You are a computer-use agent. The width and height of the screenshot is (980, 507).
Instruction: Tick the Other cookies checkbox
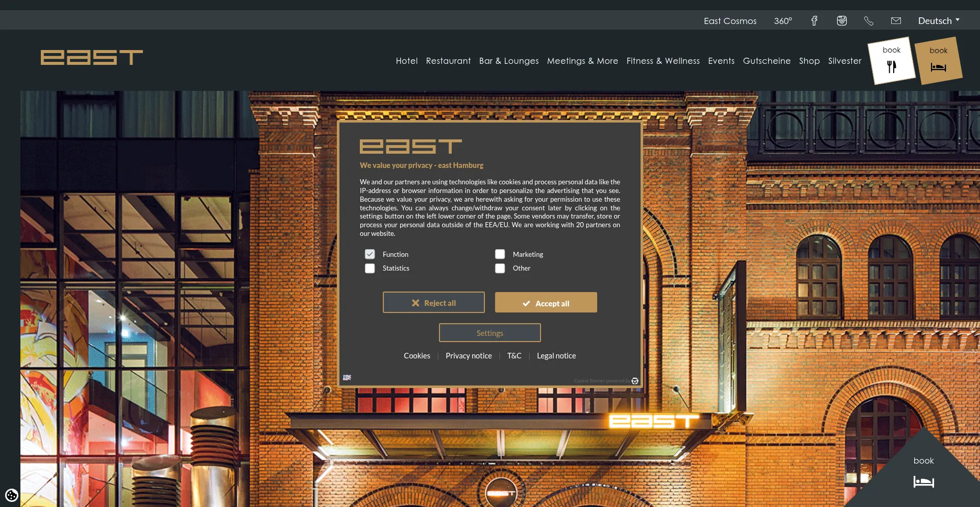[500, 268]
